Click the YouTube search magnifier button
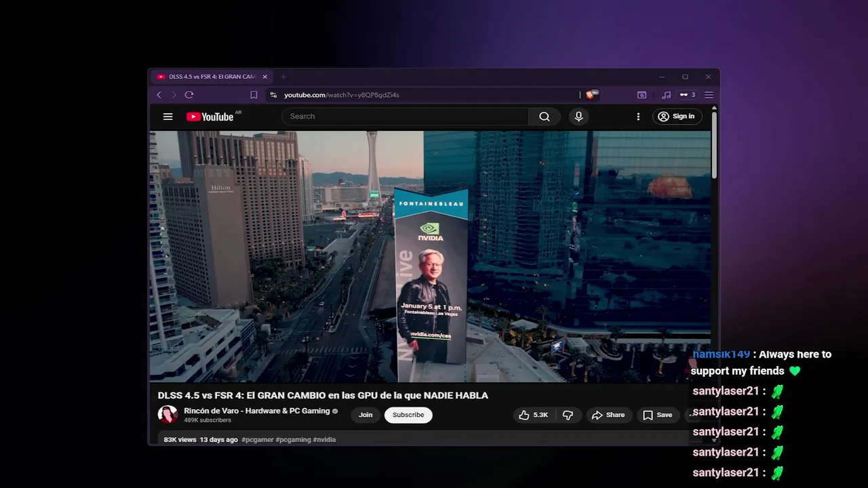Screen dimensions: 868x488 [x=545, y=117]
